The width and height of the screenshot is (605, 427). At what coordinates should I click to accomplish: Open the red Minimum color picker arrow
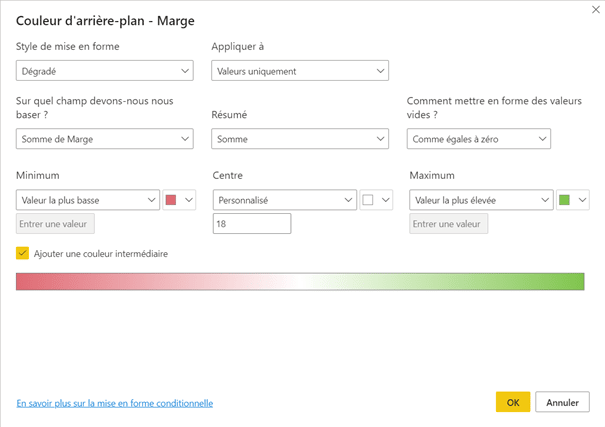point(189,200)
